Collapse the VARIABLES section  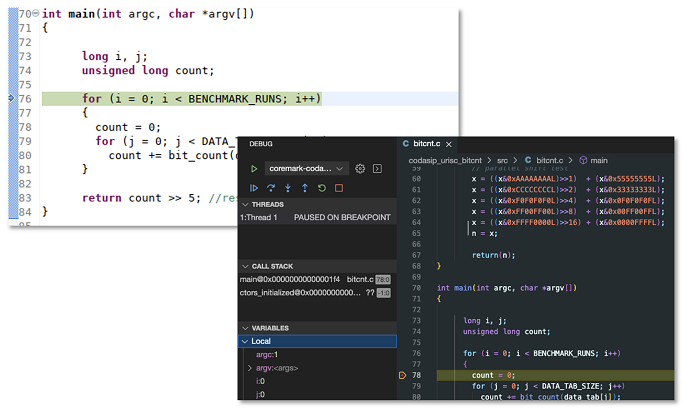pyautogui.click(x=245, y=328)
